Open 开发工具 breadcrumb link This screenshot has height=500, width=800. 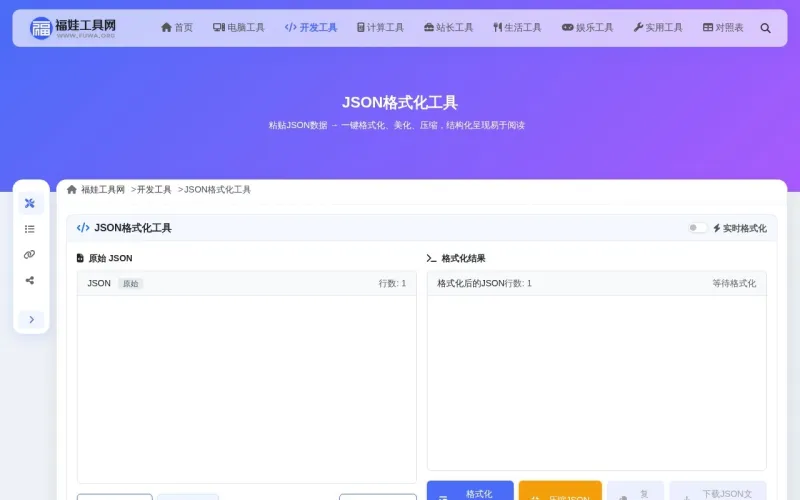pyautogui.click(x=154, y=190)
